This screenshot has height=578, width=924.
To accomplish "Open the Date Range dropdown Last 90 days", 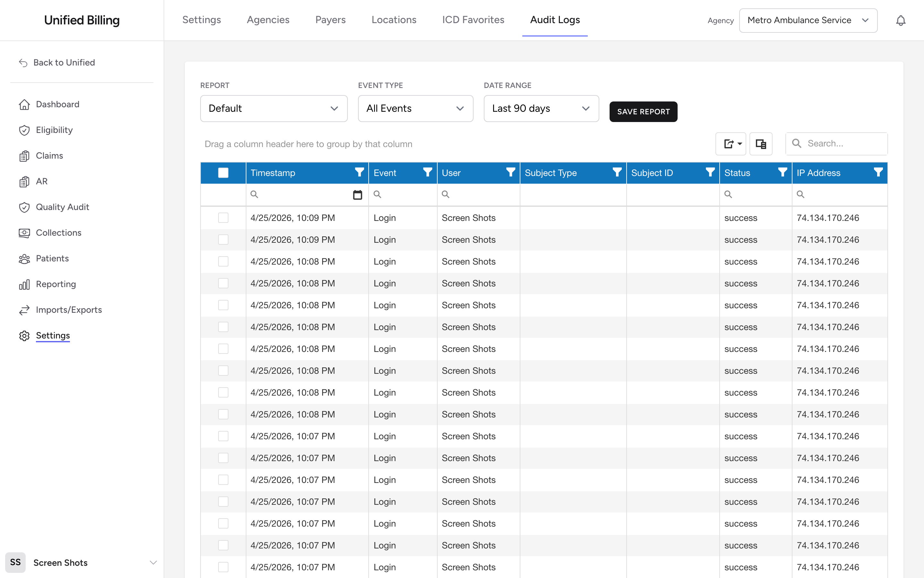I will pos(541,109).
